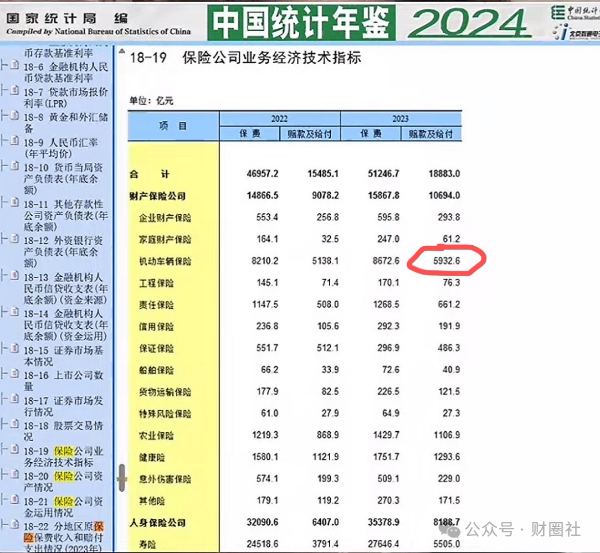Open tree item 18-9 人民币汇率(年平均价)
The image size is (600, 553).
click(x=61, y=148)
